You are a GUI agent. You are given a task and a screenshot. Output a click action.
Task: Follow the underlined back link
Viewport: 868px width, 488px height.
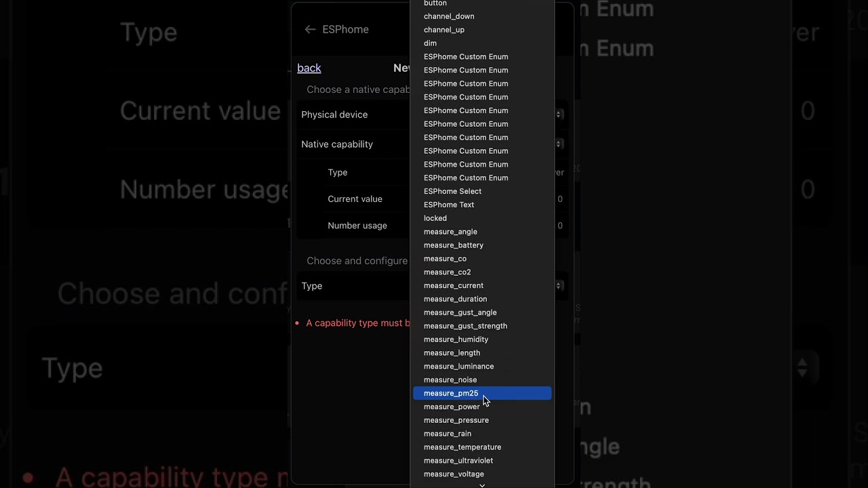point(309,68)
